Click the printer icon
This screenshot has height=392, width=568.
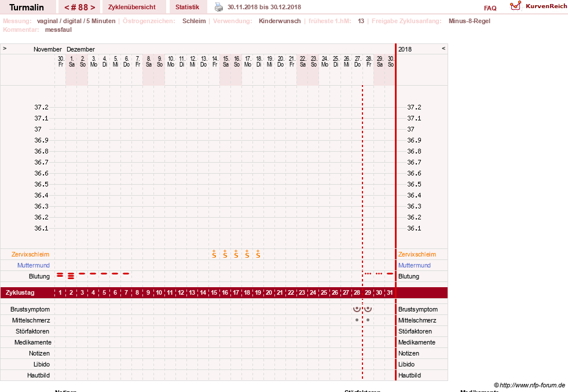(219, 7)
